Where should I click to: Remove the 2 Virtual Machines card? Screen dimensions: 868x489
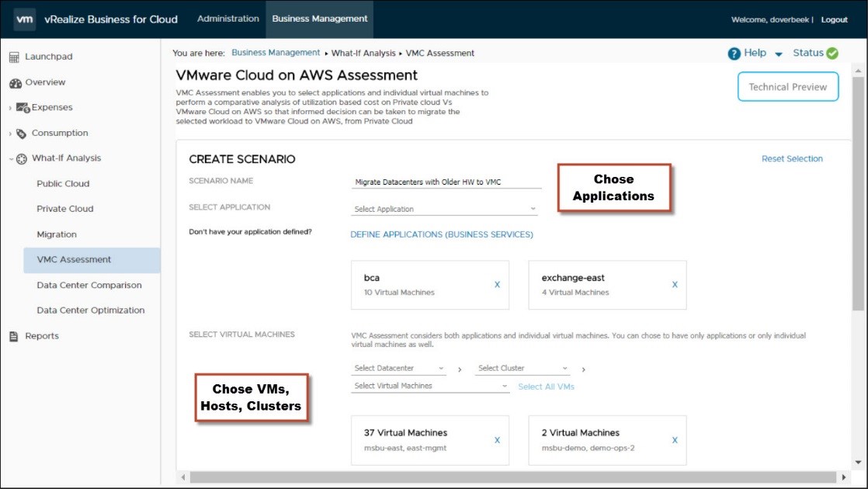click(675, 440)
